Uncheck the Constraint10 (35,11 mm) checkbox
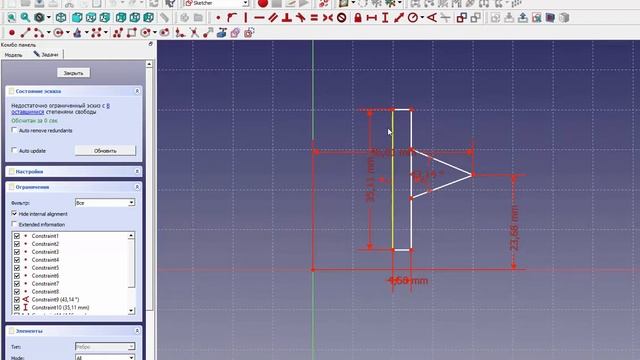 point(17,307)
